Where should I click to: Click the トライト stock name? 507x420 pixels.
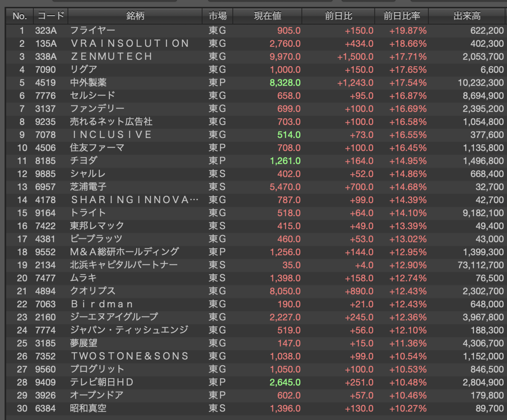(x=88, y=213)
